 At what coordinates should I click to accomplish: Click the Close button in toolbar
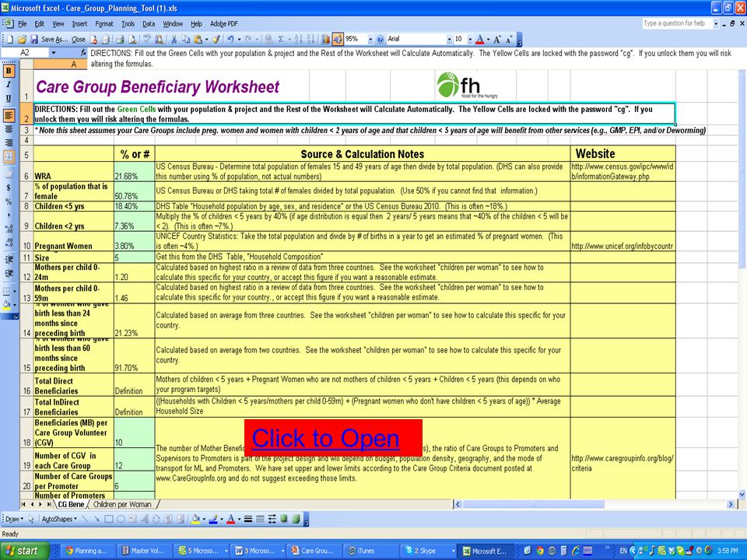pos(79,39)
